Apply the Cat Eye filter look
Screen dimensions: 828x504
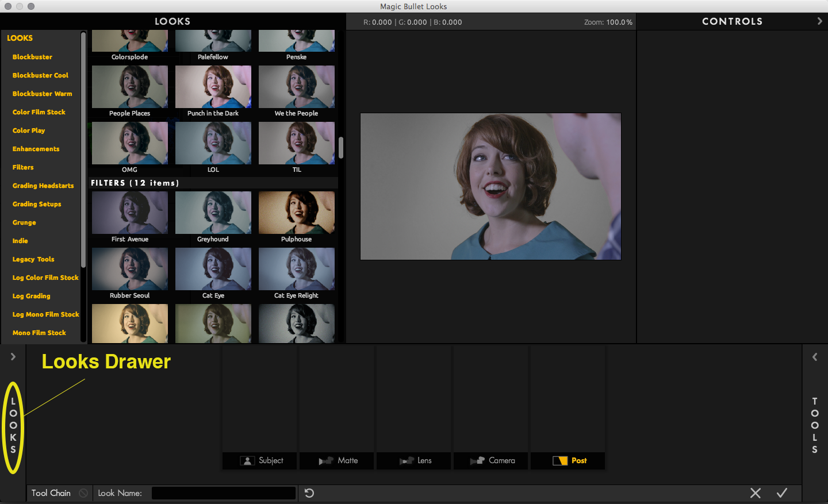[213, 269]
